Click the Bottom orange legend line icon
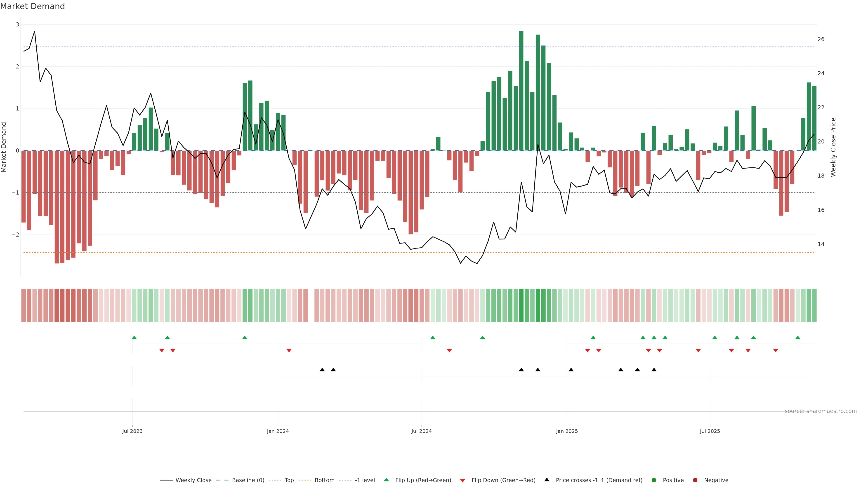The image size is (868, 488). [x=305, y=480]
